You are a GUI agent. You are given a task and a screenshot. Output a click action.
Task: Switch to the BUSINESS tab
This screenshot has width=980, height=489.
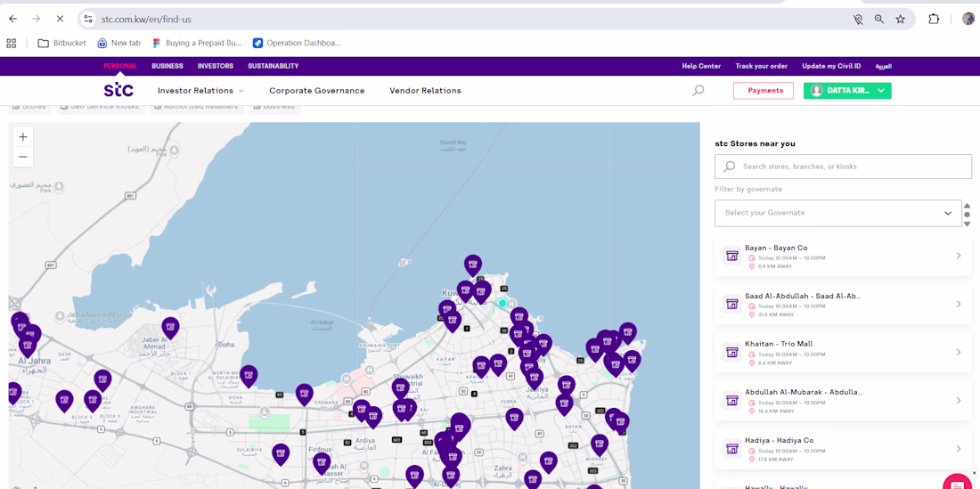[x=167, y=66]
